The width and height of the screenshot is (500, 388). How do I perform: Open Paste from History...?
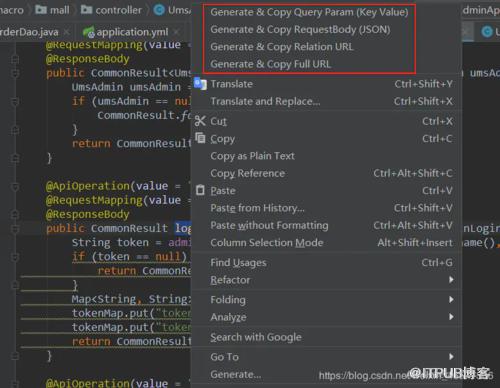coord(257,208)
